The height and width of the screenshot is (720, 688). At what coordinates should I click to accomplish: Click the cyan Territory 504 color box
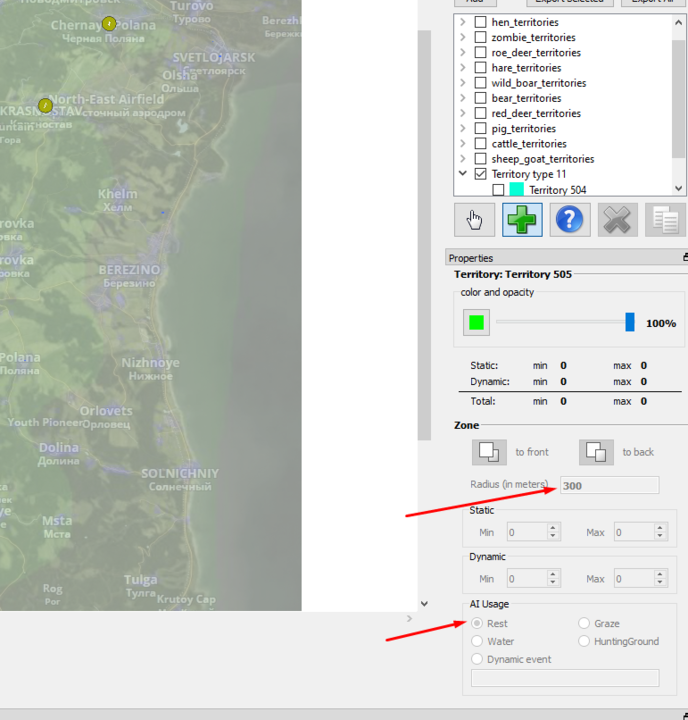pos(517,190)
